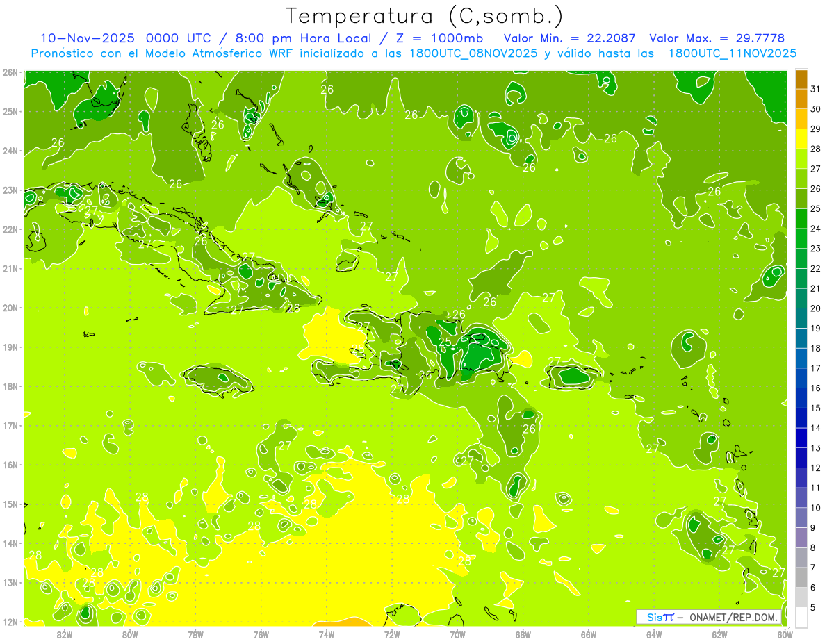This screenshot has width=834, height=644.
Task: Click the 'SisTT – ONAMET/REP.DOM.' credit label
Action: (x=709, y=617)
